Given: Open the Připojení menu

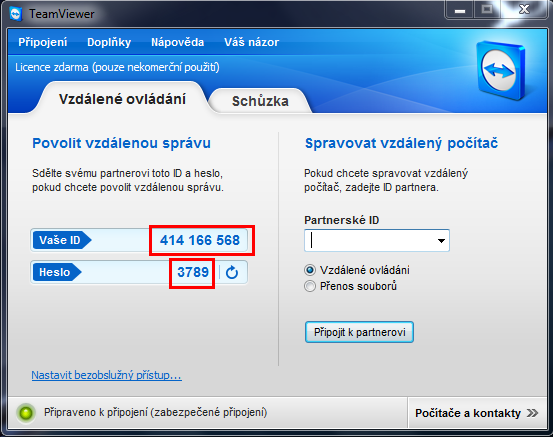Looking at the screenshot, I should click(x=43, y=42).
